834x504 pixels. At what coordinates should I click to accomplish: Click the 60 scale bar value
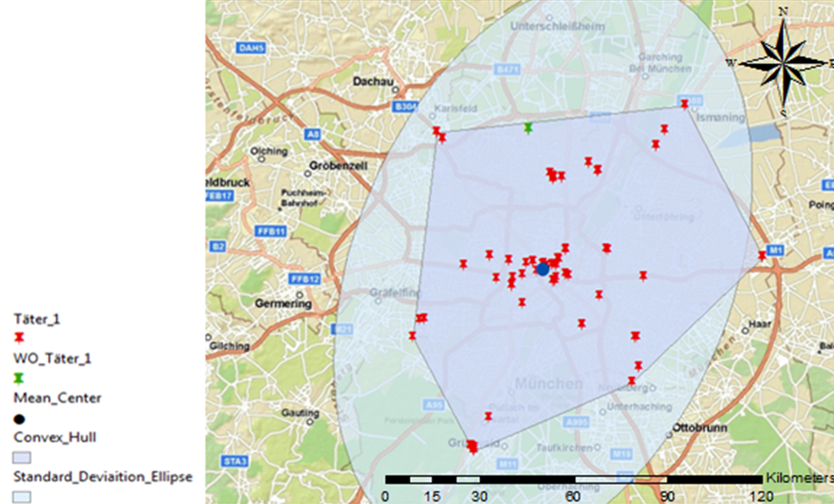[574, 495]
